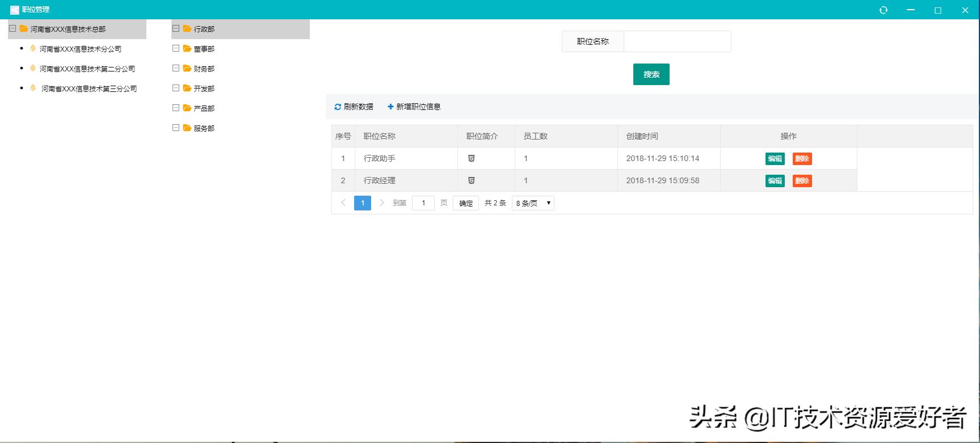
Task: Click 编辑 for 行政助手 row
Action: (x=775, y=159)
